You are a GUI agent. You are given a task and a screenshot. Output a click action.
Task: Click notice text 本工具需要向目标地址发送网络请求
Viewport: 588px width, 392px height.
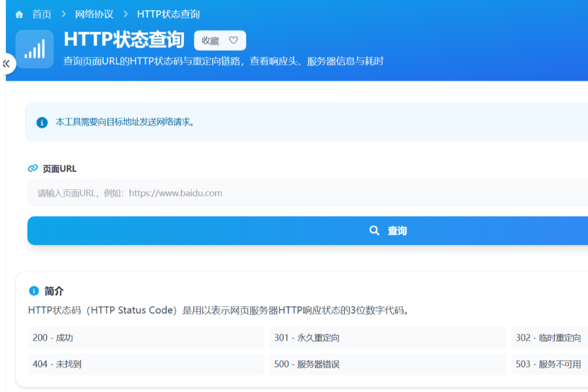[125, 122]
